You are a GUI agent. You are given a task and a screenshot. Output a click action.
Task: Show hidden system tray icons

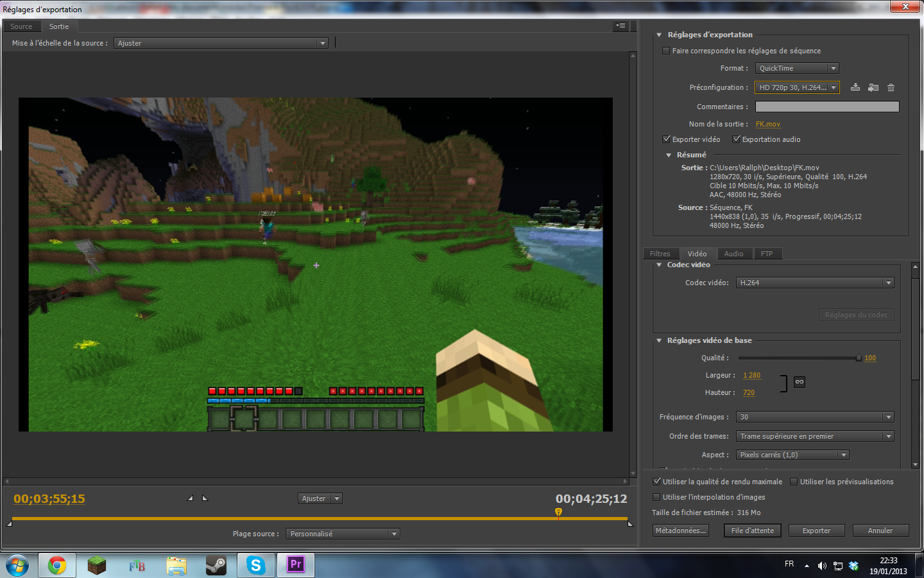(807, 566)
